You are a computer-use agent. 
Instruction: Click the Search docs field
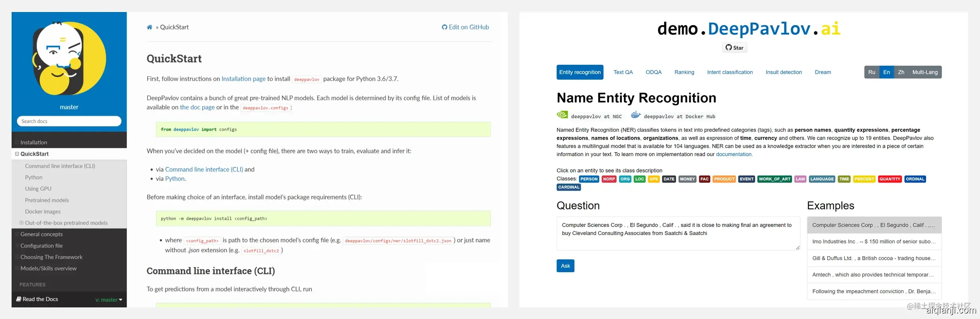tap(69, 121)
